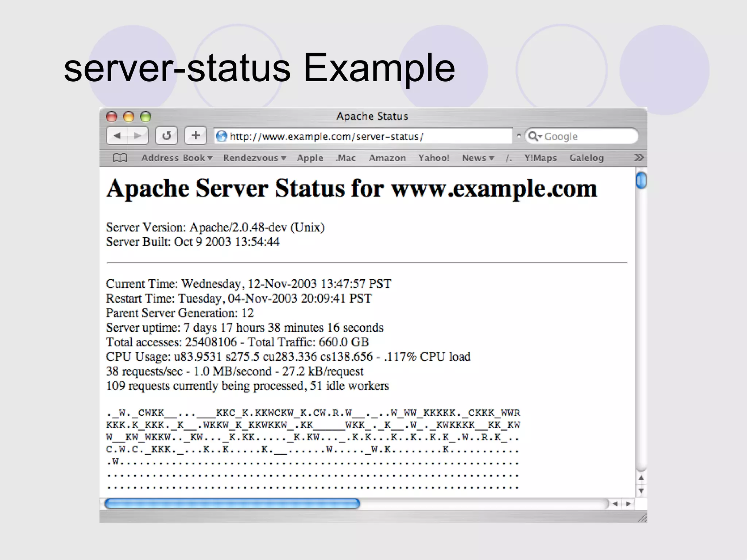Screen dimensions: 747x560
Task: Open the .Mac bookmark
Action: point(345,158)
